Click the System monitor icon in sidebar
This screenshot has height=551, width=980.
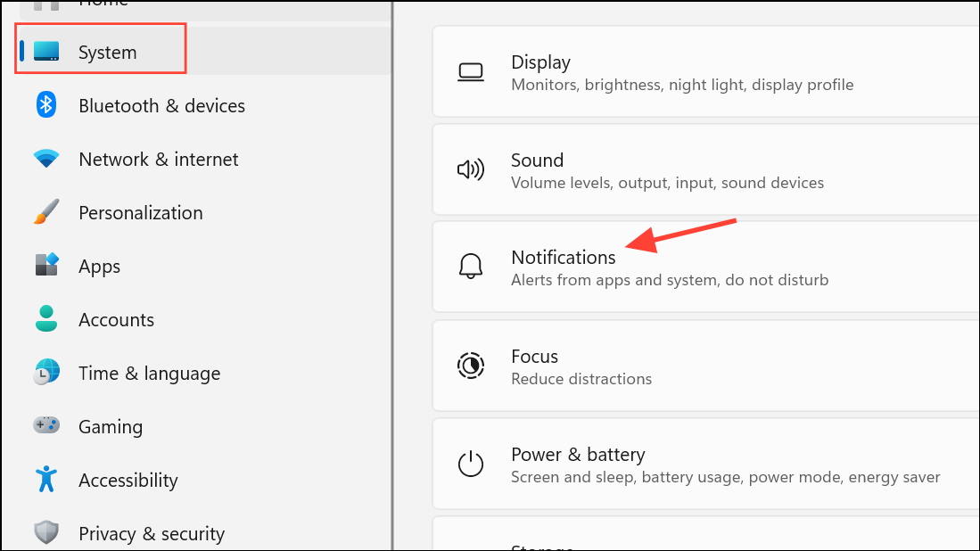pyautogui.click(x=46, y=53)
